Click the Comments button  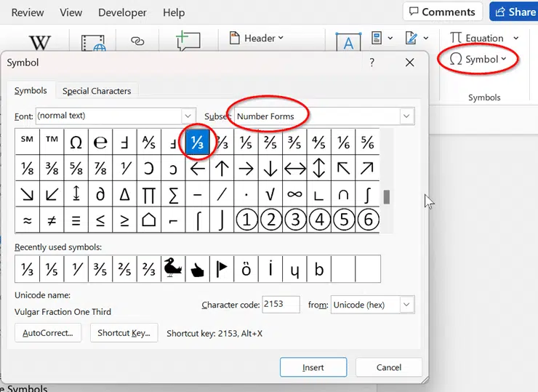click(x=442, y=12)
